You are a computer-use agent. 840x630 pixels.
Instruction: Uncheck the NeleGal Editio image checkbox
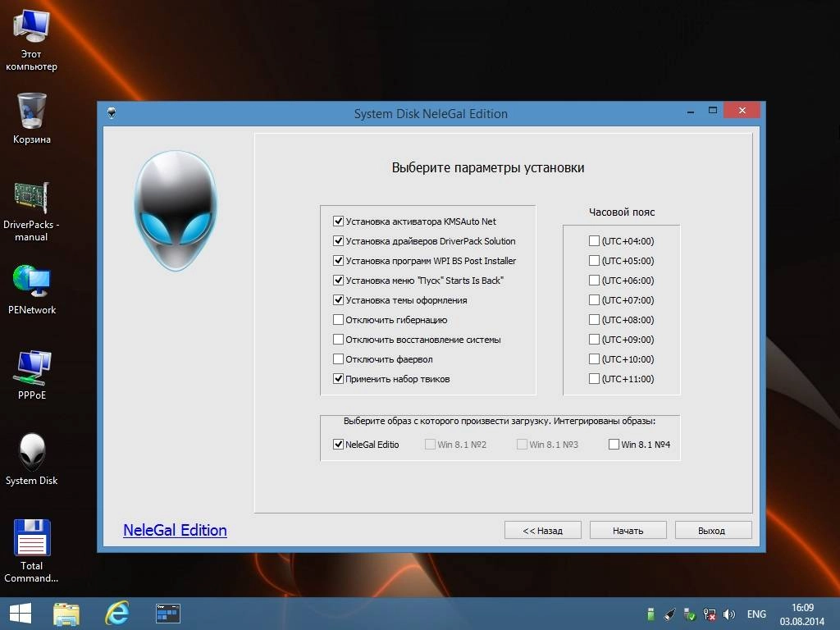[x=338, y=444]
